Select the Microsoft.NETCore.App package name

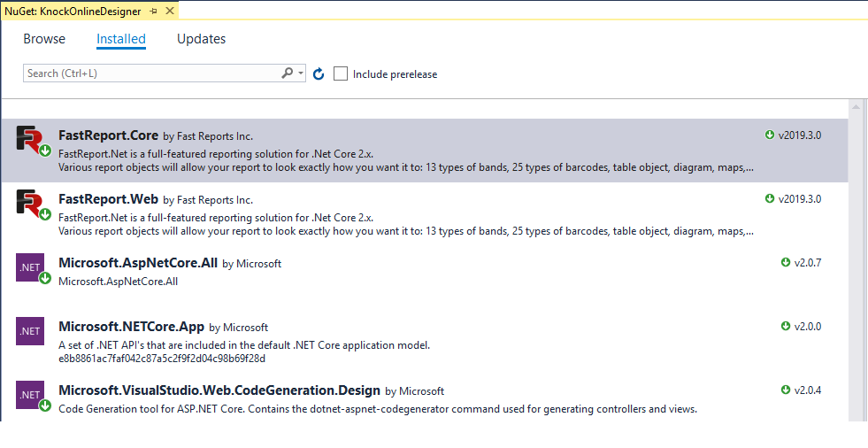click(x=131, y=327)
